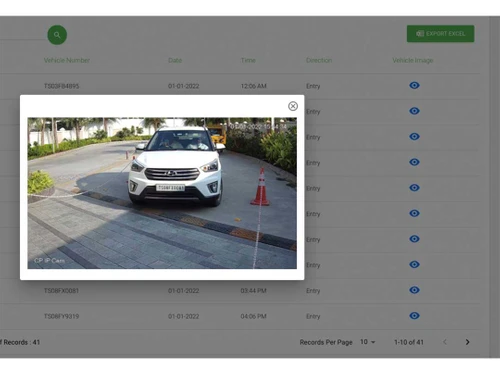Click the page's vertical scrollbar
Viewport: 500px width, 375px height.
495,187
